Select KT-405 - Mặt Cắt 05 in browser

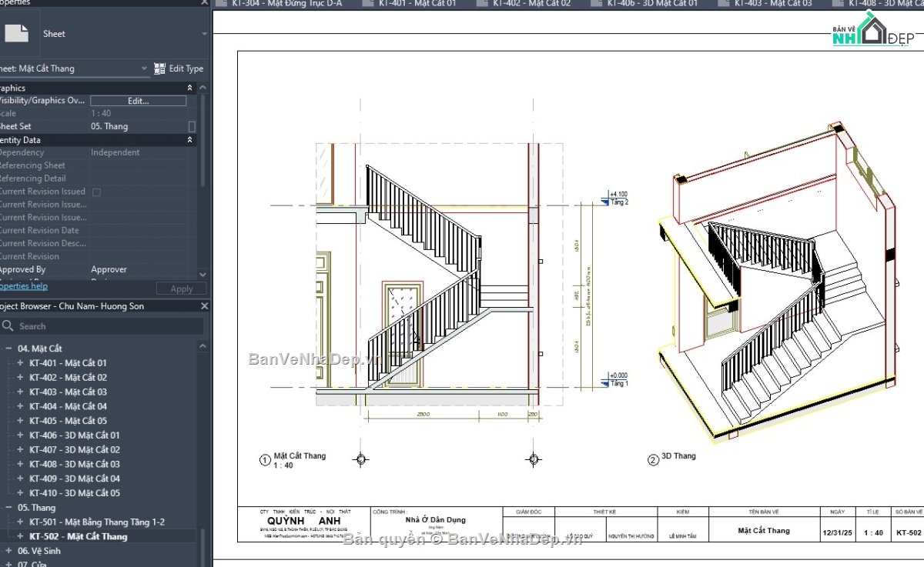[68, 421]
